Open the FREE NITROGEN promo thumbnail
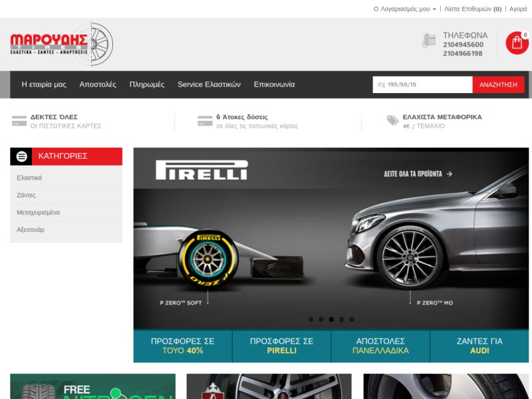 (92, 386)
